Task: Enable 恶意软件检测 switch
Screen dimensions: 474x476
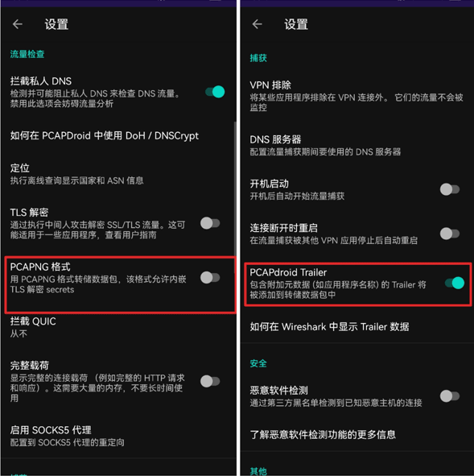Action: 450,396
